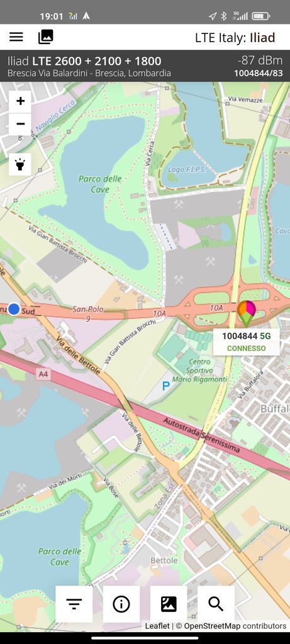
Task: Open the Iliad LTE 2600 + 2100 + 1800 band info
Action: 84,61
